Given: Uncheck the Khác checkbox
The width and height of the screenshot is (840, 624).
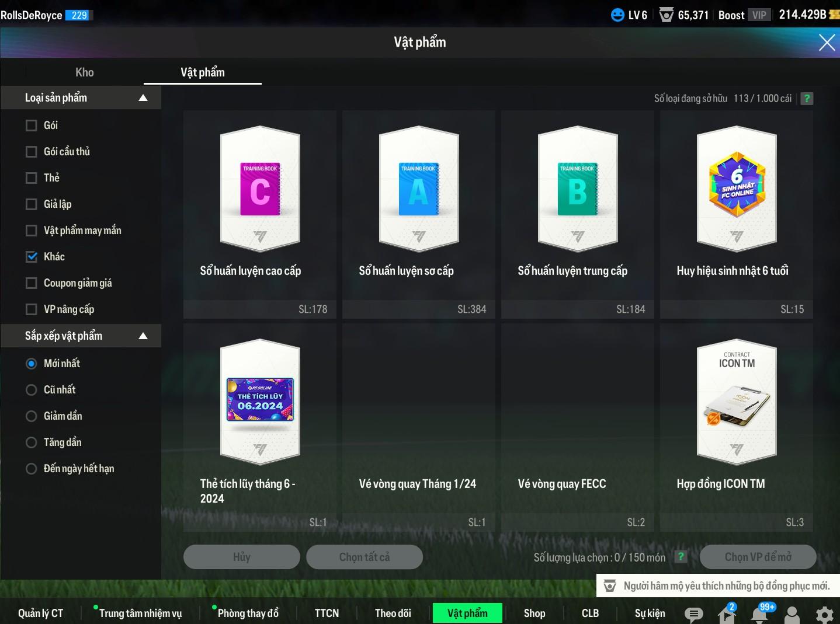Looking at the screenshot, I should coord(32,257).
